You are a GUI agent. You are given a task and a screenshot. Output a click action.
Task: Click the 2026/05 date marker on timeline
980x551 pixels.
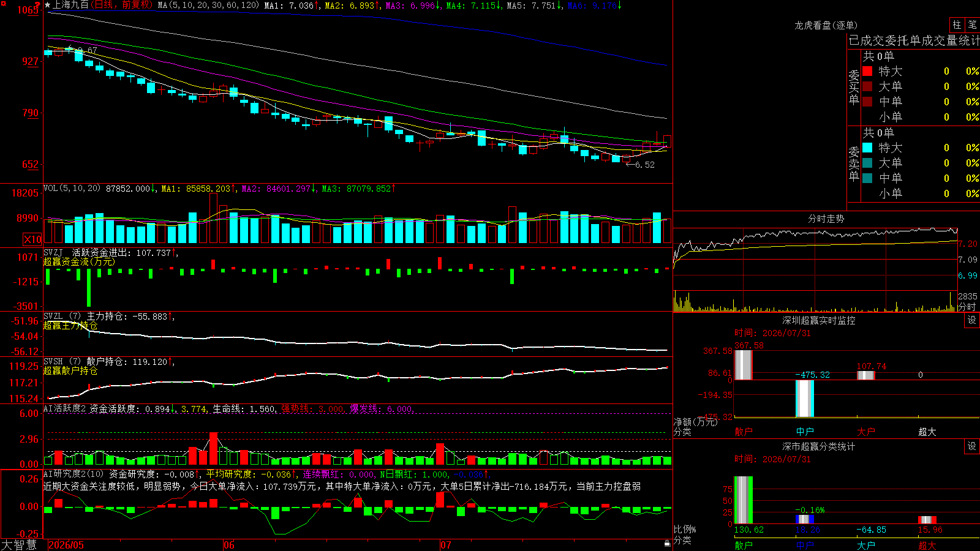(x=66, y=545)
